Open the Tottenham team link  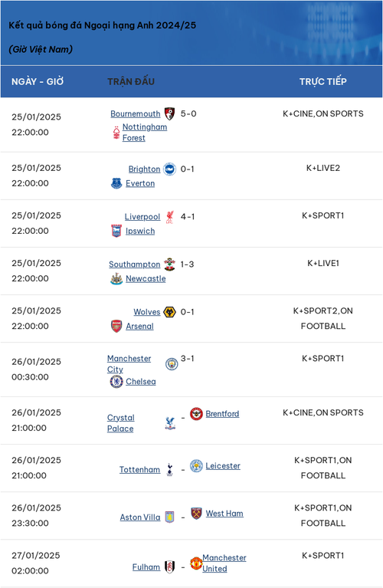139,469
